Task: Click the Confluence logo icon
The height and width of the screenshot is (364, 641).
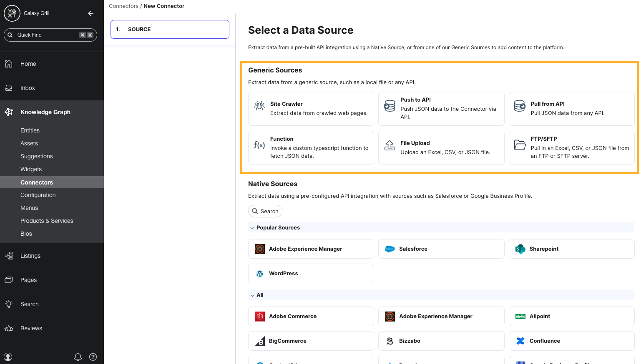Action: [x=520, y=341]
